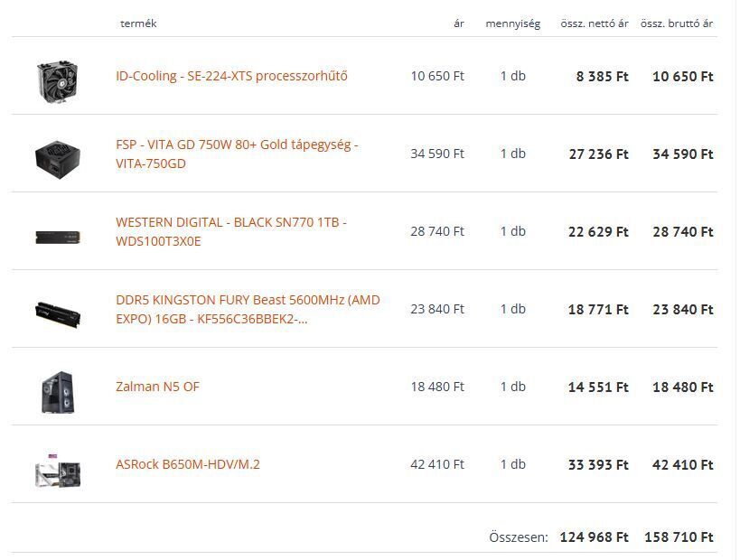Click the Zalman N5 OF case thumbnail
This screenshot has height=560, width=740.
58,391
